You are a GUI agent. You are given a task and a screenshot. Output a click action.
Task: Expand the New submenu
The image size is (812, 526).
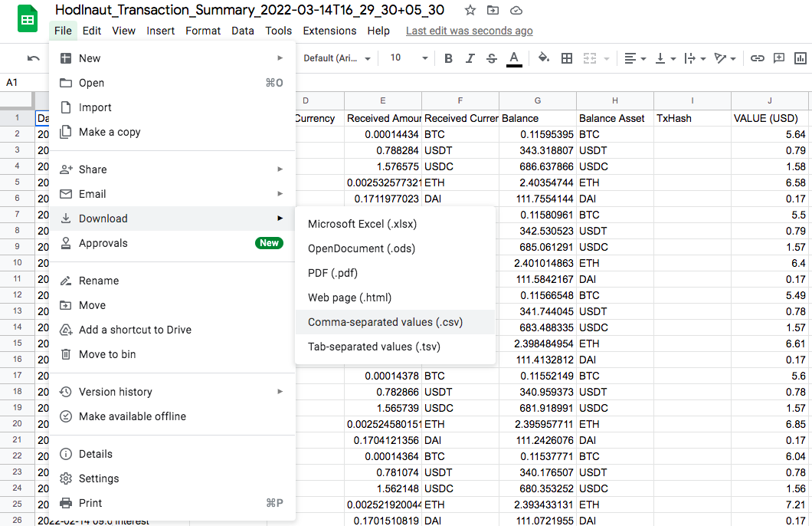pyautogui.click(x=172, y=58)
